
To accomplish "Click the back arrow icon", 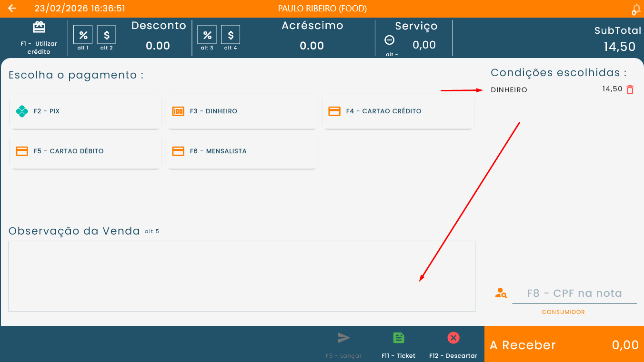I will pyautogui.click(x=12, y=9).
